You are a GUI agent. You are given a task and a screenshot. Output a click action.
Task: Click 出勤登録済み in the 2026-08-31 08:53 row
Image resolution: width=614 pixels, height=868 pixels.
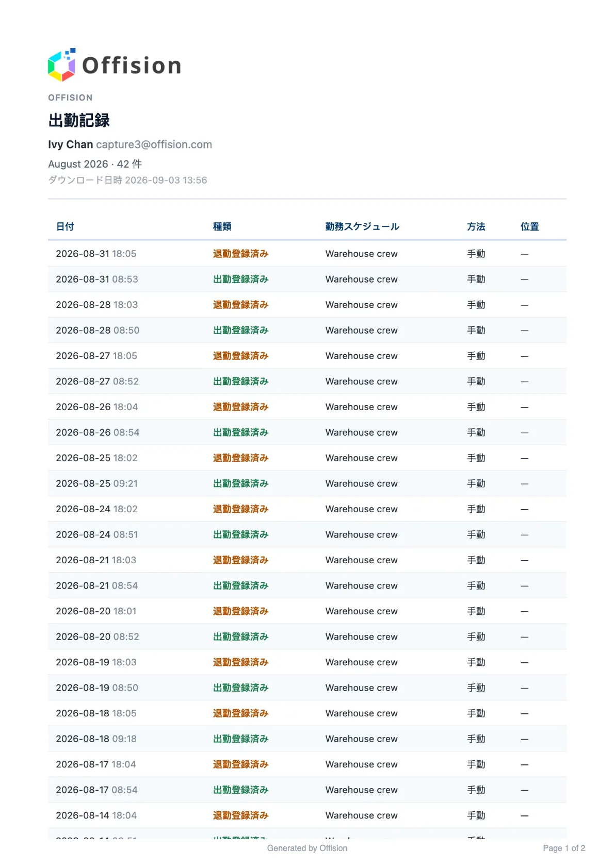click(241, 279)
